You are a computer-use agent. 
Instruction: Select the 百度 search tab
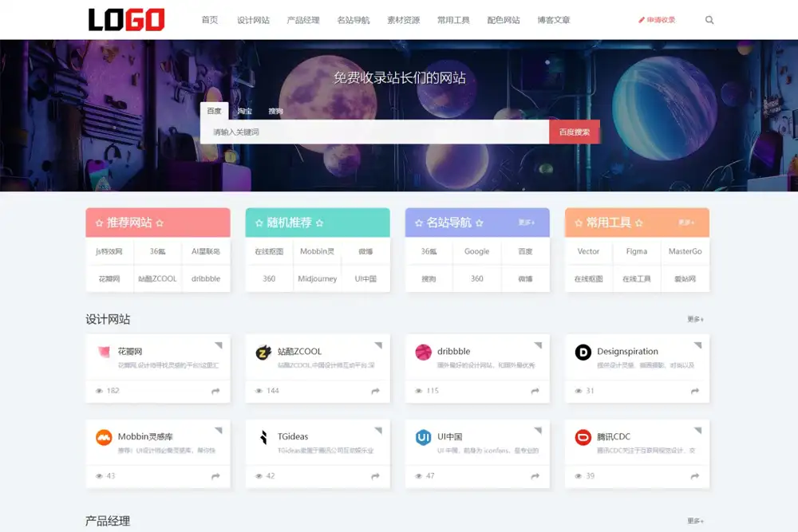(x=214, y=111)
